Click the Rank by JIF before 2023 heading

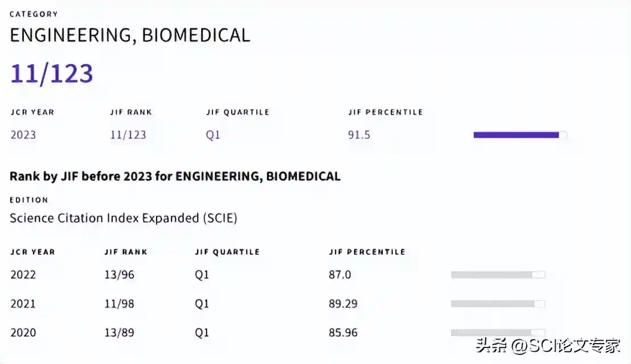[x=175, y=176]
